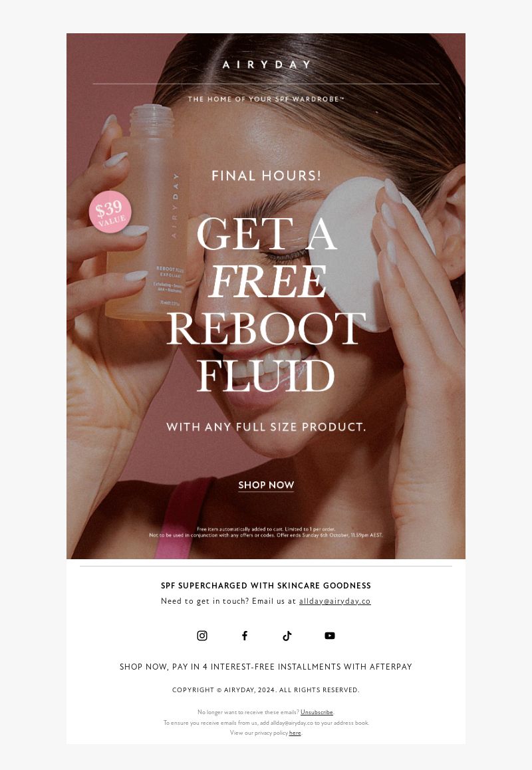
Task: Open the TikTok social icon
Action: coord(287,636)
